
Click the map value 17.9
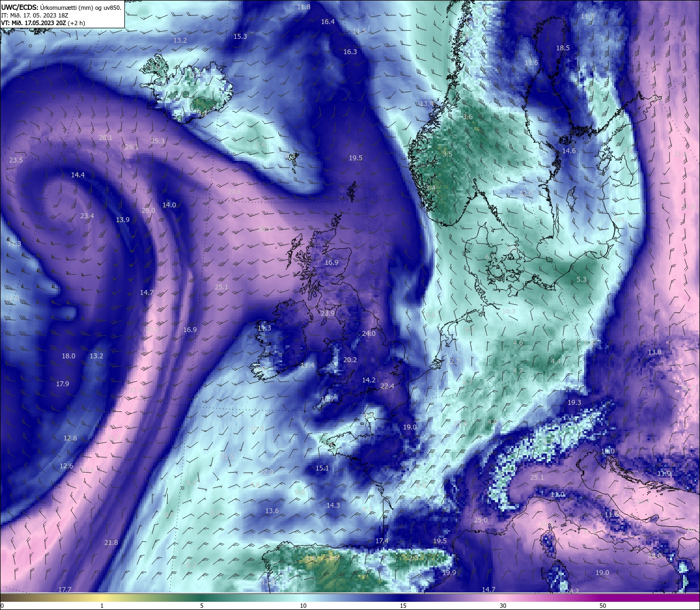[x=62, y=384]
